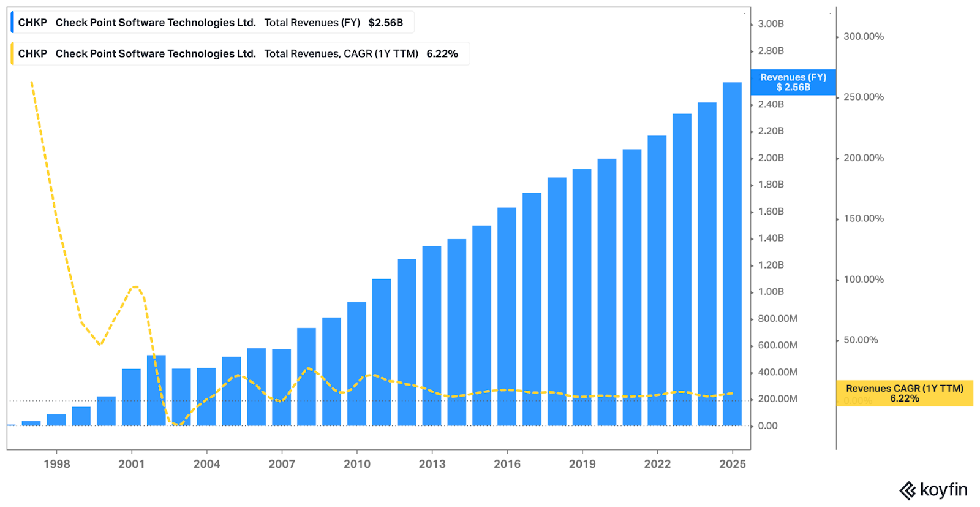Viewport: 980px width, 507px height.
Task: Click the yellow color swatch of the CAGR legend
Action: point(12,53)
